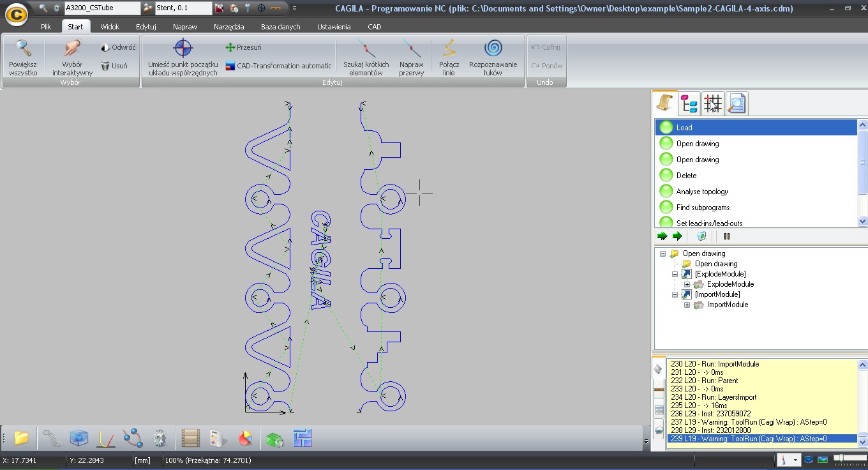
Task: Click the tool icon before the Stent field
Action: pos(148,8)
